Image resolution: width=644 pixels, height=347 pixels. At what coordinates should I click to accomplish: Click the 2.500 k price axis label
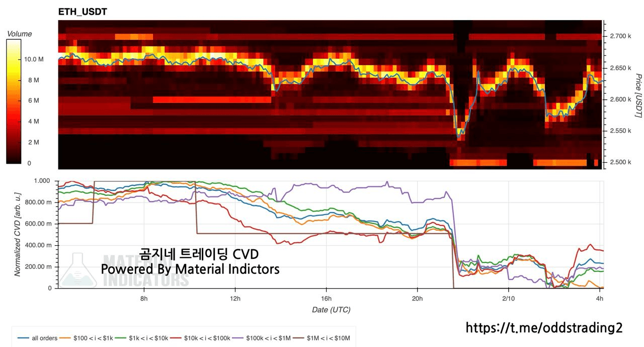point(620,162)
